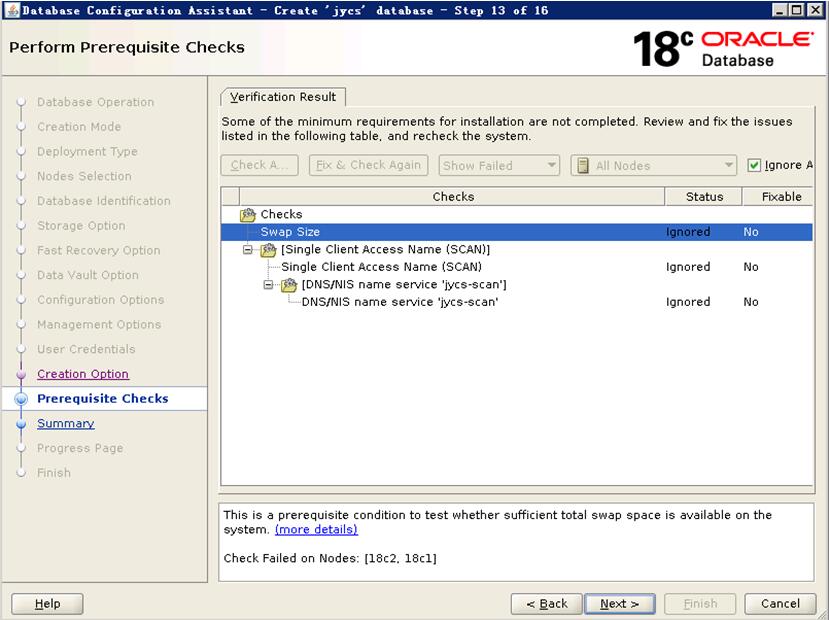Screen dimensions: 829x620
Task: Click the Help button
Action: point(47,604)
